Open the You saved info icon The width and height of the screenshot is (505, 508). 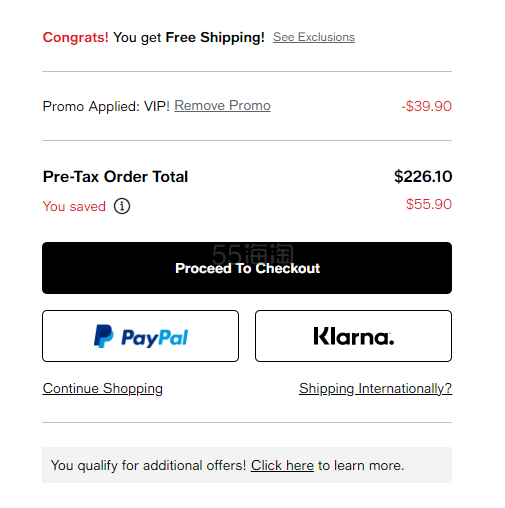pos(122,206)
